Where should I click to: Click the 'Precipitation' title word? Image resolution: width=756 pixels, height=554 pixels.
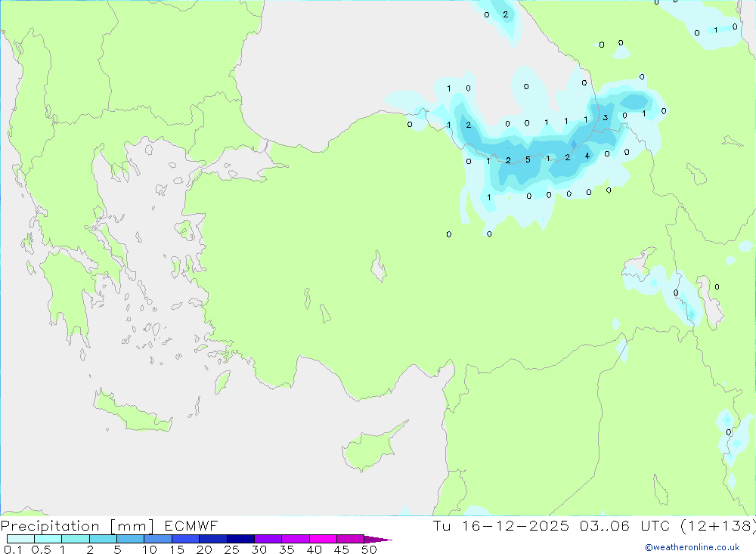pos(50,526)
